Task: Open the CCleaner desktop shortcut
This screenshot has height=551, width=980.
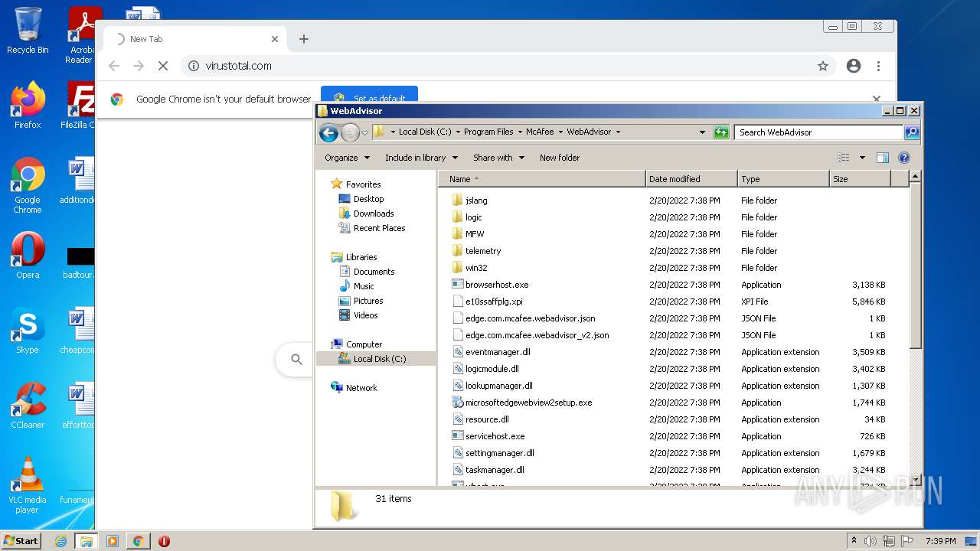Action: click(28, 406)
